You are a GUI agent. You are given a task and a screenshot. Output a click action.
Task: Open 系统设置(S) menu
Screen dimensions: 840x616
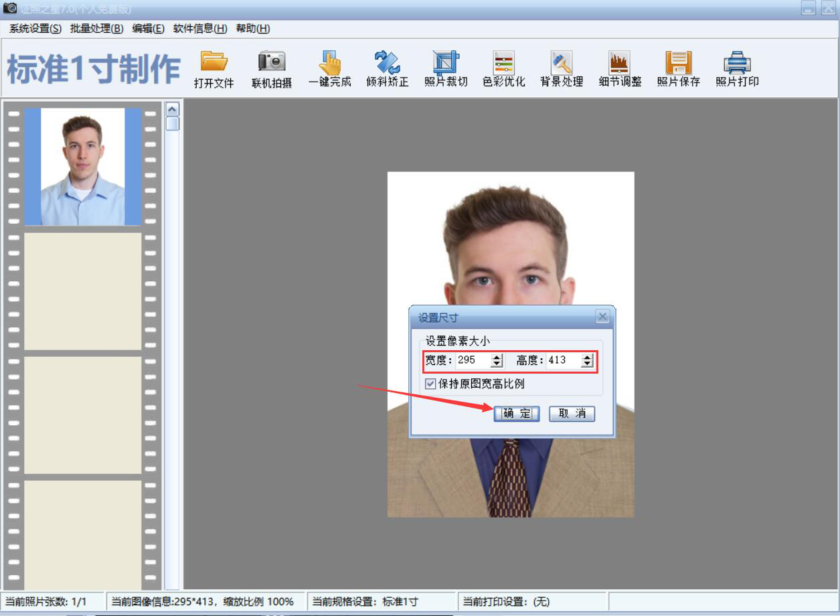tap(35, 29)
